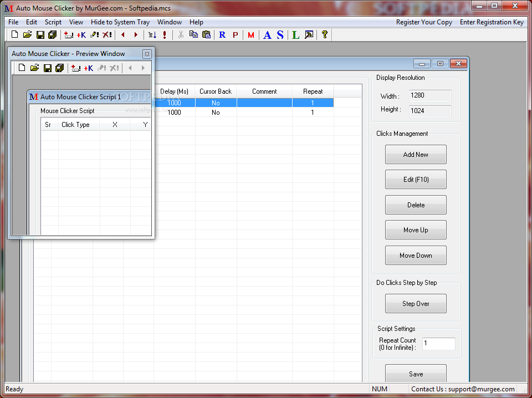The width and height of the screenshot is (532, 398).
Task: Click the Save button
Action: [416, 374]
